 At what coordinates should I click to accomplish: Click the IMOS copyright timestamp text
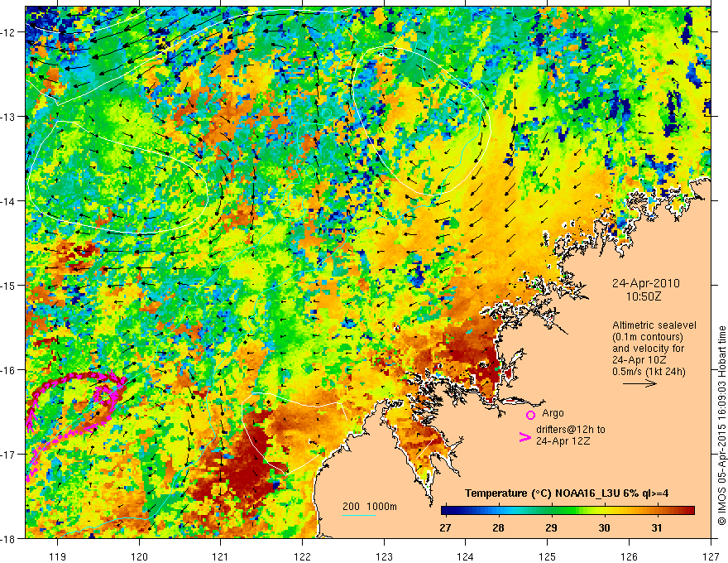721,426
